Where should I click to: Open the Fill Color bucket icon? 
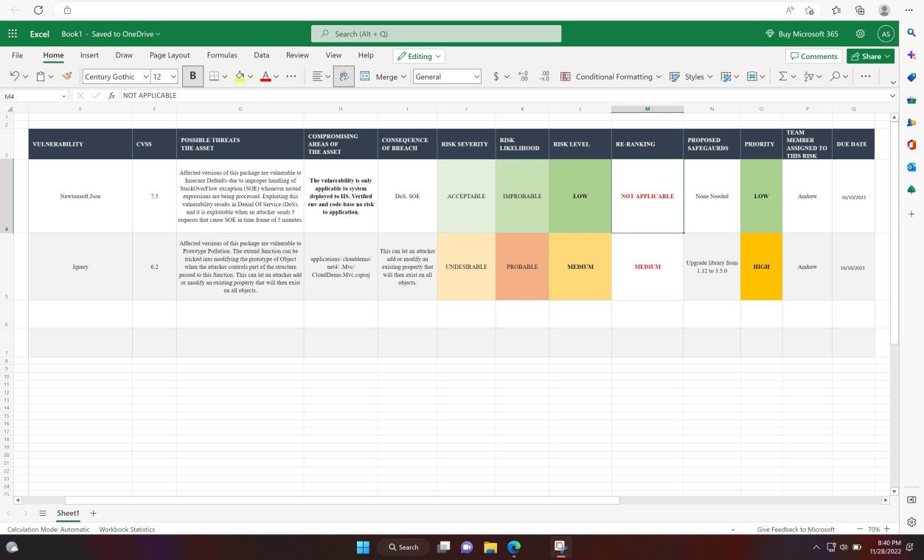240,76
